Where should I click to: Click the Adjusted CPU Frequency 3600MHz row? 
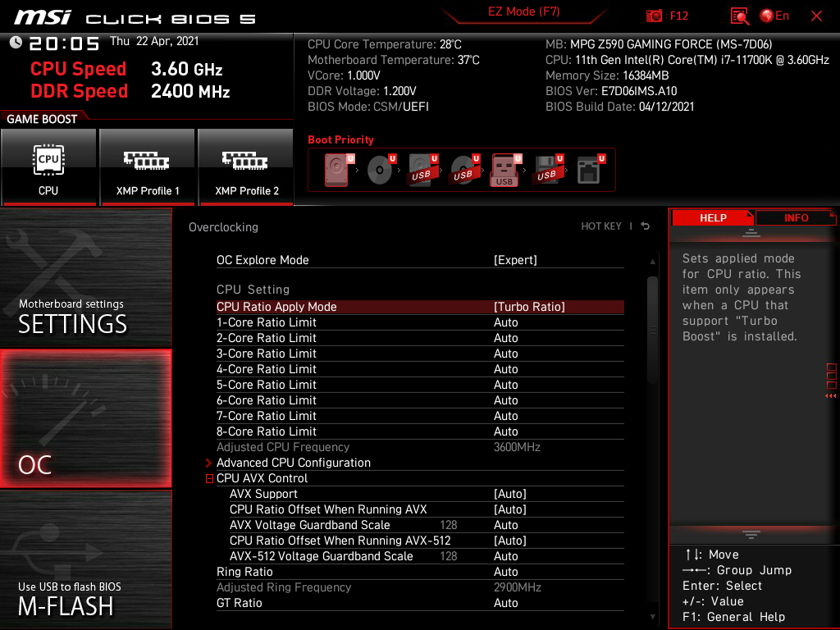[x=420, y=447]
